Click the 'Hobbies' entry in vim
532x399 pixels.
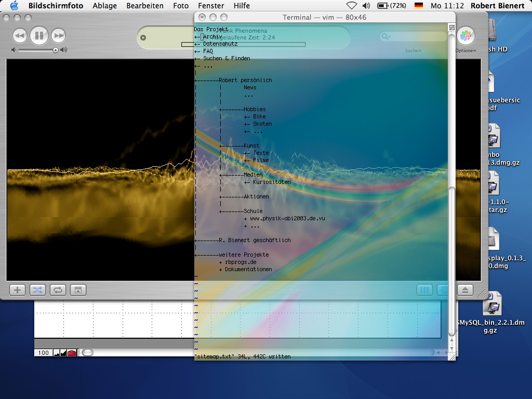(255, 109)
